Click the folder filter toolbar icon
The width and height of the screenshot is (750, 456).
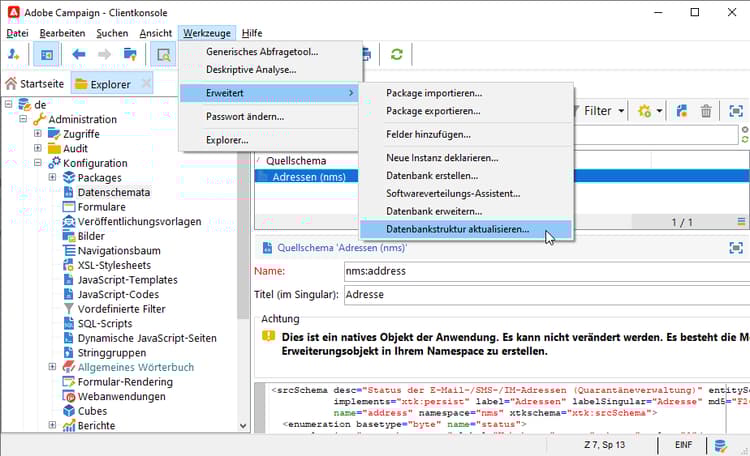click(x=130, y=54)
